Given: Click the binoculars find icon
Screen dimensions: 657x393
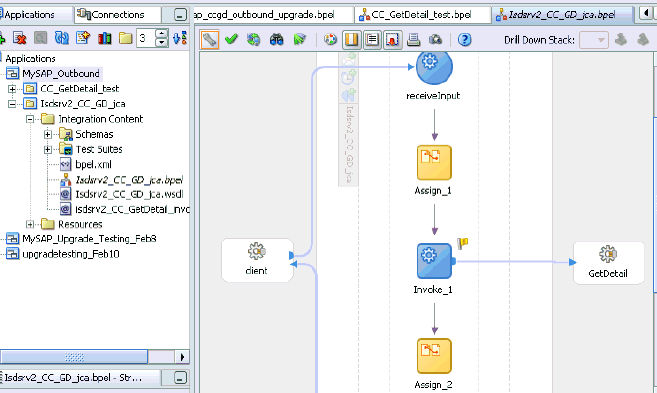Looking at the screenshot, I should [x=277, y=40].
